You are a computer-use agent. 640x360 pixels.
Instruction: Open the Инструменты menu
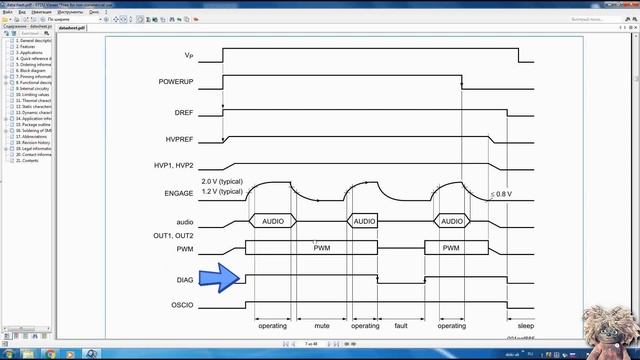click(70, 12)
